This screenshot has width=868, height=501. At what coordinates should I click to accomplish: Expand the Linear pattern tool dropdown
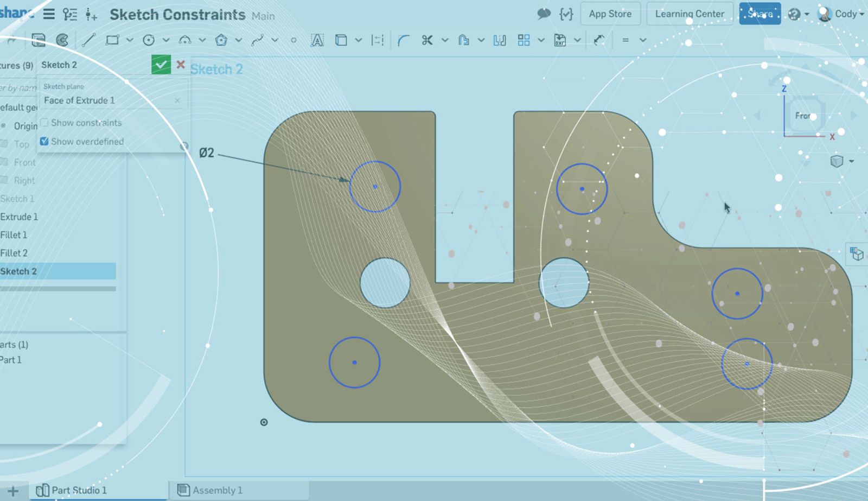tap(541, 40)
